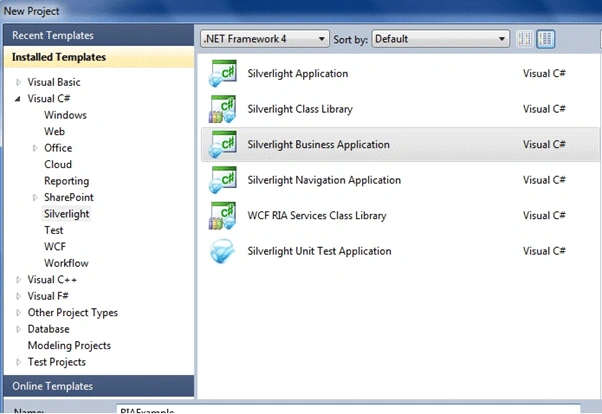Image resolution: width=602 pixels, height=414 pixels.
Task: Select Modeling Projects in the tree
Action: [x=69, y=346]
